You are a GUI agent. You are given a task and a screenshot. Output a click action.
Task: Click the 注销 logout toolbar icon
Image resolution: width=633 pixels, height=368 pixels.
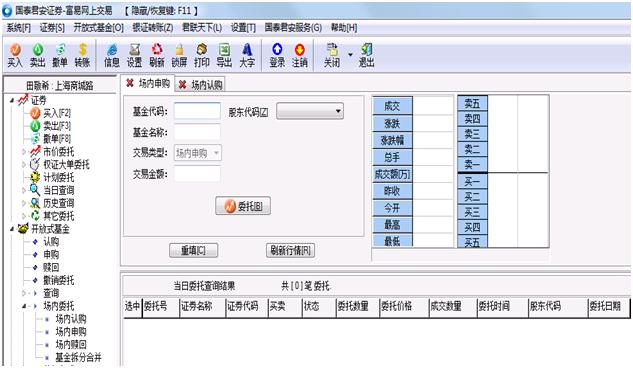(300, 55)
